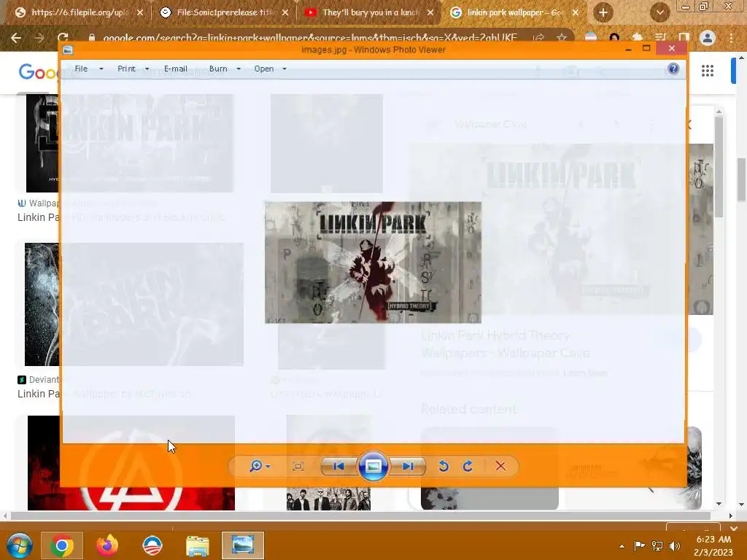Close the YouTube tab
The height and width of the screenshot is (560, 747).
(x=430, y=13)
